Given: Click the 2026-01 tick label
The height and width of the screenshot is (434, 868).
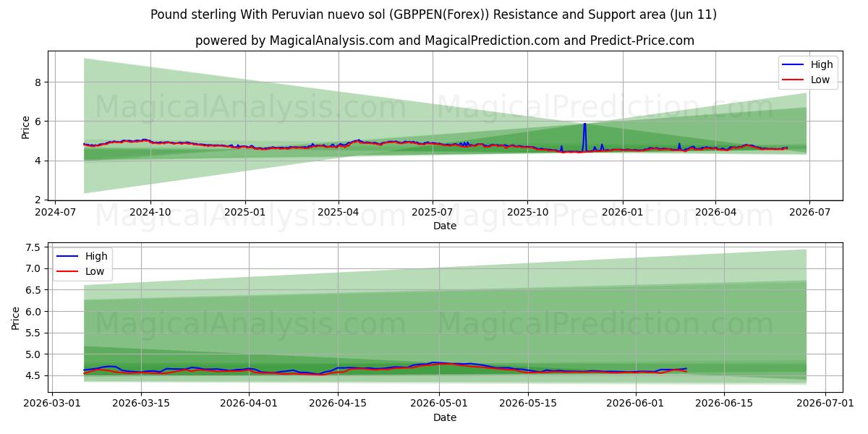Looking at the screenshot, I should tap(621, 213).
